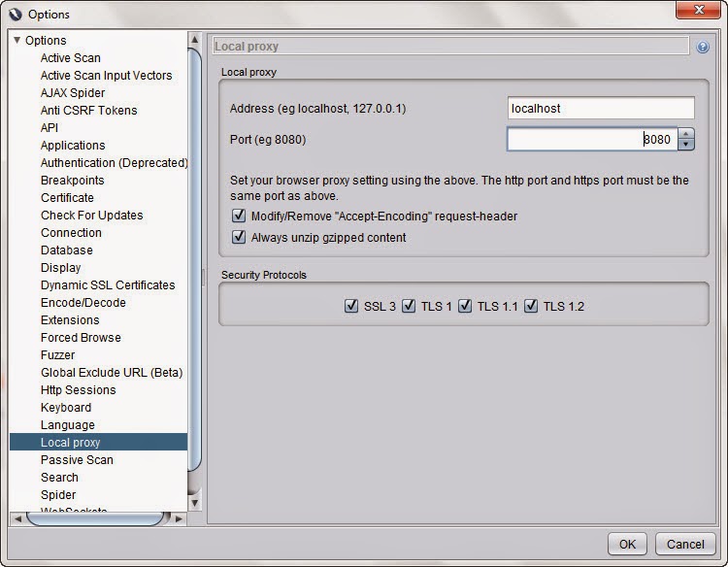Click the tree's scroll up arrow

(x=194, y=39)
